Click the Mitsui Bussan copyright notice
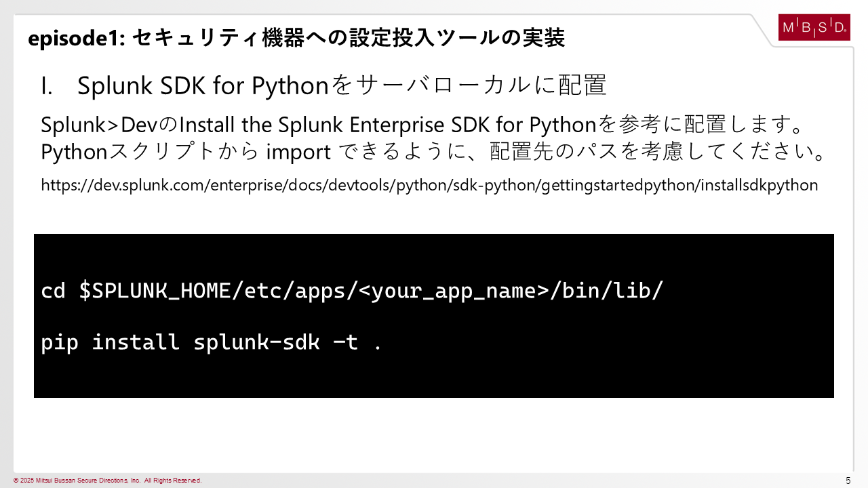This screenshot has height=488, width=868. pos(107,481)
